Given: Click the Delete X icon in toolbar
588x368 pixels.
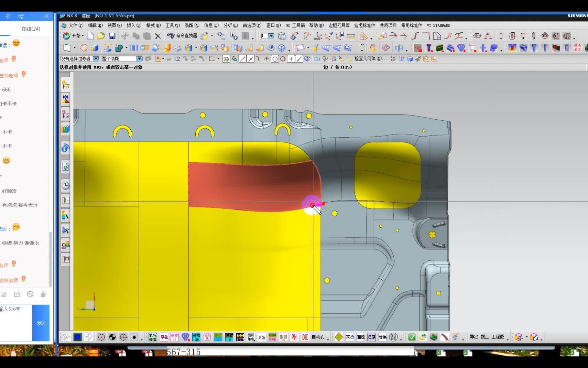Looking at the screenshot, I should [x=158, y=36].
